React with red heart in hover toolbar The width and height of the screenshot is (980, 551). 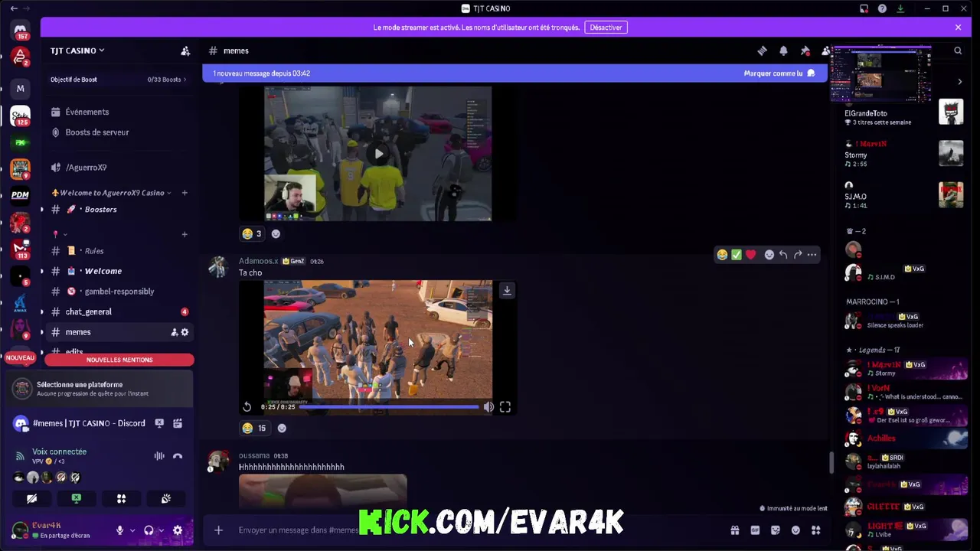[750, 255]
